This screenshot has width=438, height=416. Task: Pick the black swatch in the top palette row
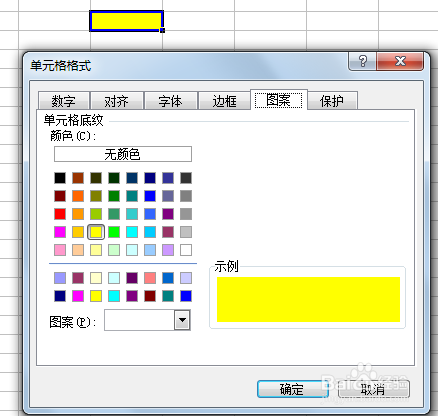tap(60, 178)
